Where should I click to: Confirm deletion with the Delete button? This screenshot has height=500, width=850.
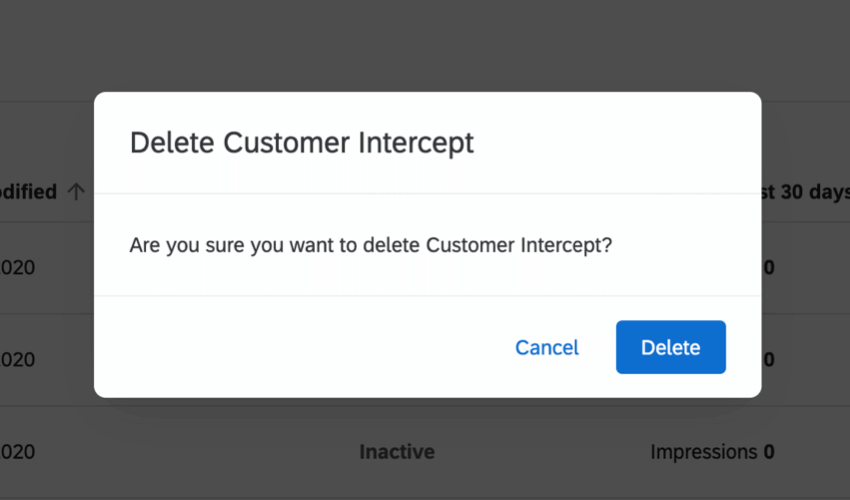coord(670,347)
